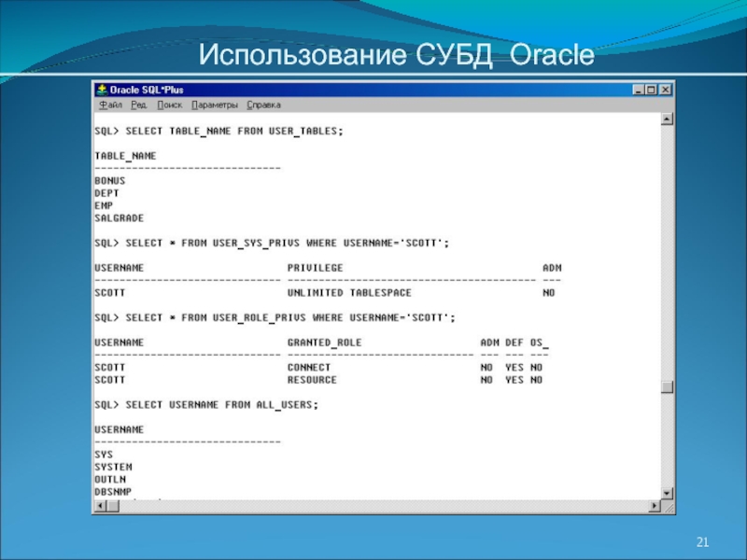Click the USER_SYS_PRIVS query line

tap(272, 244)
